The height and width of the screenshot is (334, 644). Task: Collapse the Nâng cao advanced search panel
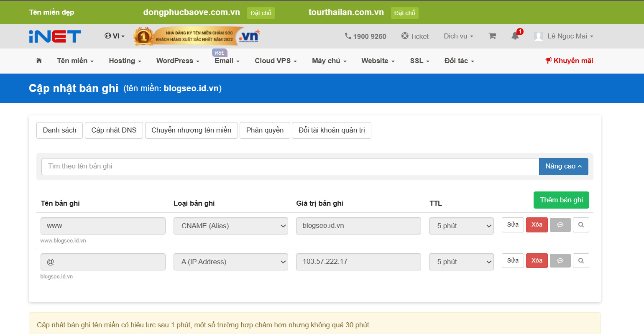tap(563, 166)
